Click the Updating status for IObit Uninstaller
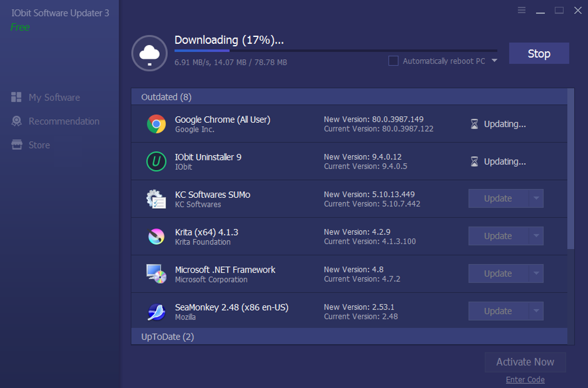The image size is (588, 388). click(x=505, y=161)
